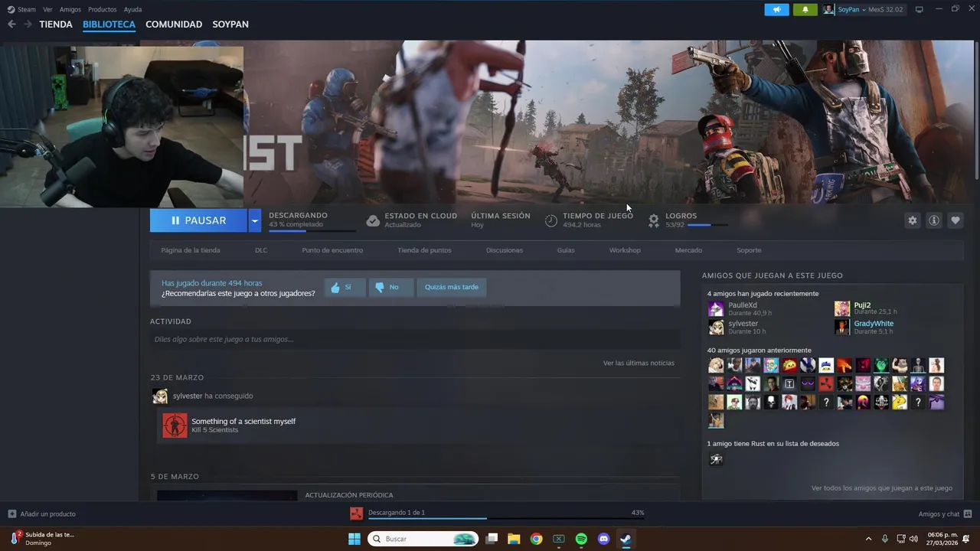Click the Tiempo de juego clock icon
The height and width of the screenshot is (551, 980).
click(x=551, y=220)
